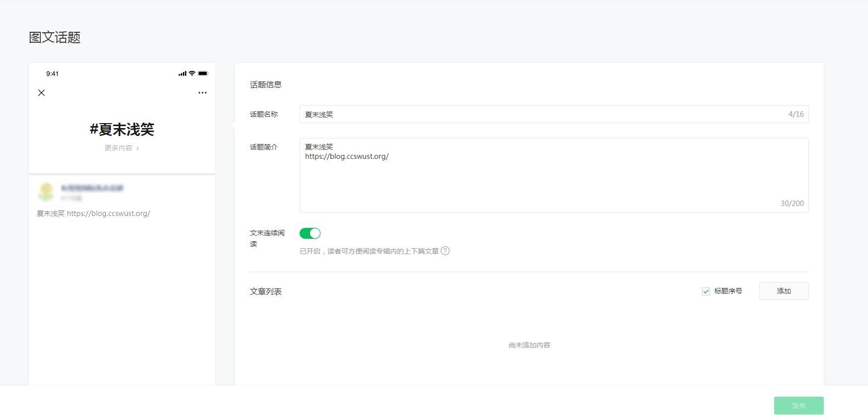Click the signal bars icon in preview

182,73
